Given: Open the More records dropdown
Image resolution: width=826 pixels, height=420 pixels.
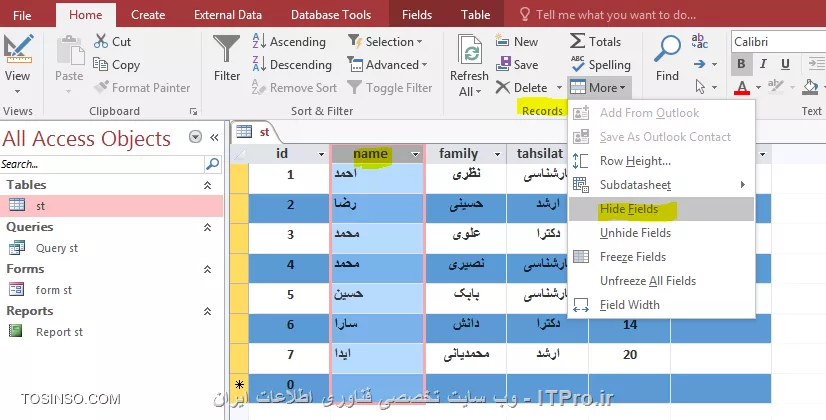Looking at the screenshot, I should [599, 87].
